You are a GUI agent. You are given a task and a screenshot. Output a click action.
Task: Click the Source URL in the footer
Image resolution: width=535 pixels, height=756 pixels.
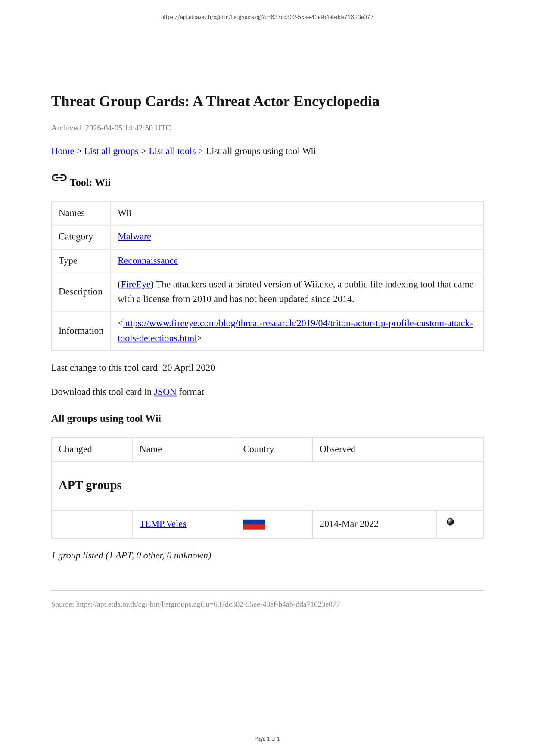pyautogui.click(x=208, y=604)
